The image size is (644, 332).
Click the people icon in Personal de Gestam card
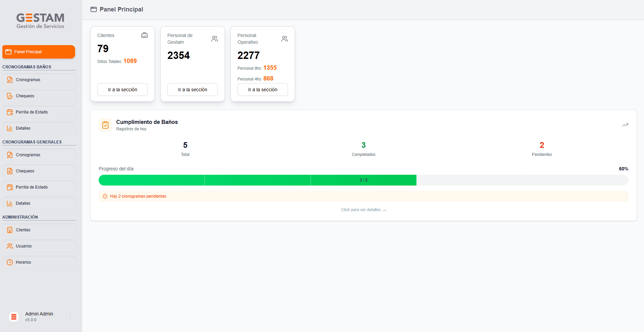(x=215, y=39)
